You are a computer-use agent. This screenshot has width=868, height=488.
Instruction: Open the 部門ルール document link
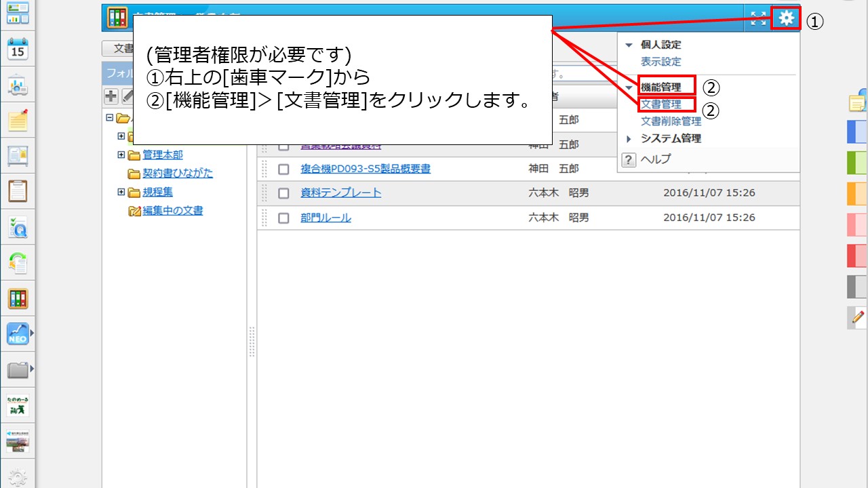(x=325, y=218)
